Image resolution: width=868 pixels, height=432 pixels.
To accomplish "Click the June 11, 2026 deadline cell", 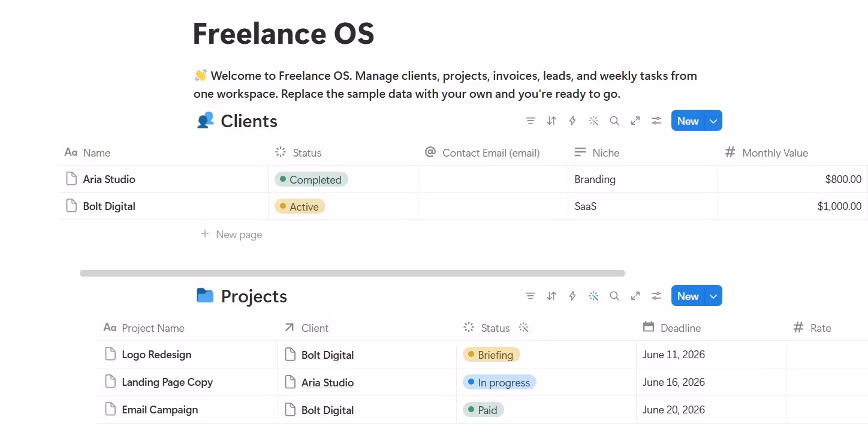I will pyautogui.click(x=711, y=354).
